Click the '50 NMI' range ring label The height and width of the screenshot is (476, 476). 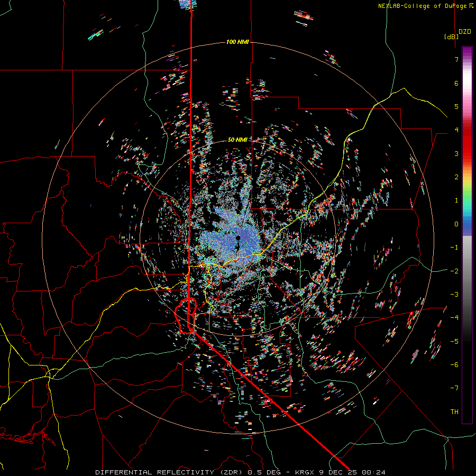coord(237,140)
